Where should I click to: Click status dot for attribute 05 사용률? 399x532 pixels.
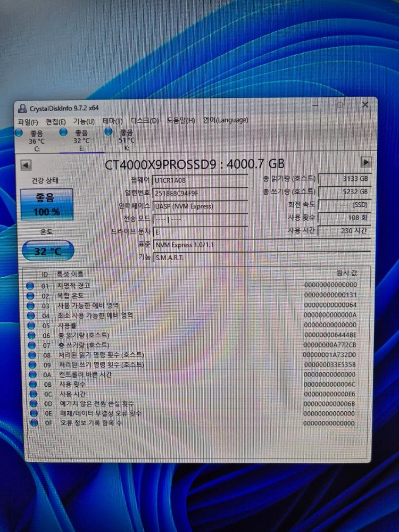(x=31, y=326)
